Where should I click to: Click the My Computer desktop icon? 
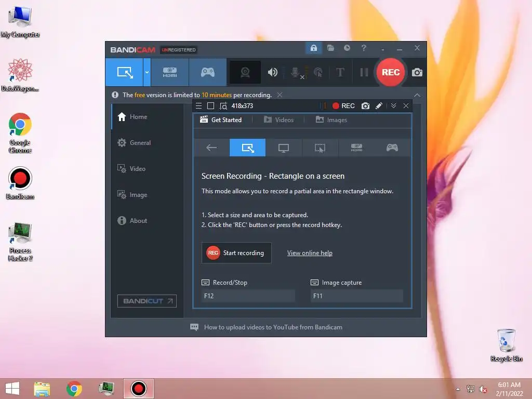click(x=20, y=22)
